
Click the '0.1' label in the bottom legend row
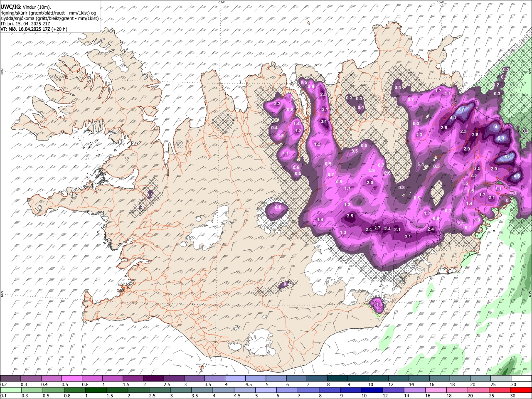(3, 396)
